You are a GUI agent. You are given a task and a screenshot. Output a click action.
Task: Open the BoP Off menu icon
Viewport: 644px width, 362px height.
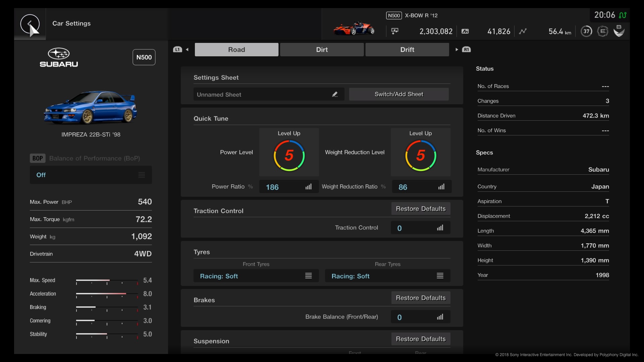click(x=142, y=175)
